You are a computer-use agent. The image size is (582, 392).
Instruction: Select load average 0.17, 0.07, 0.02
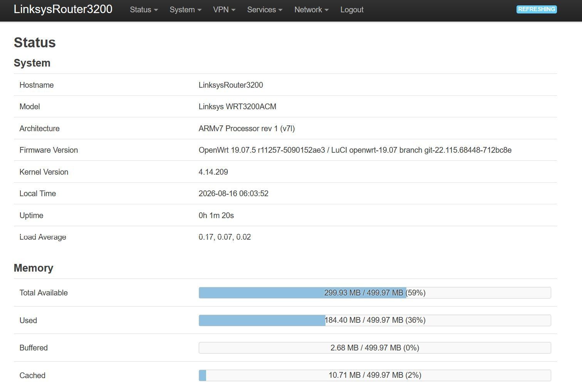pos(225,237)
